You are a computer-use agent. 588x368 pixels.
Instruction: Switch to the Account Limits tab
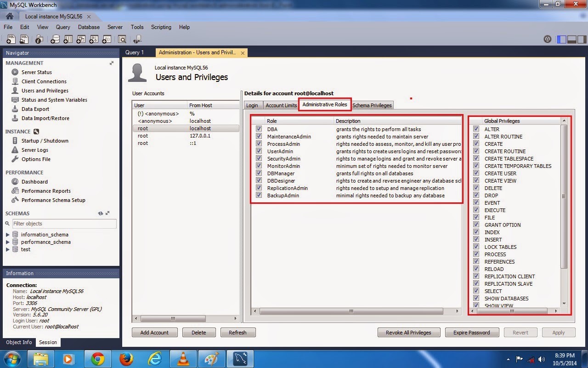(281, 105)
